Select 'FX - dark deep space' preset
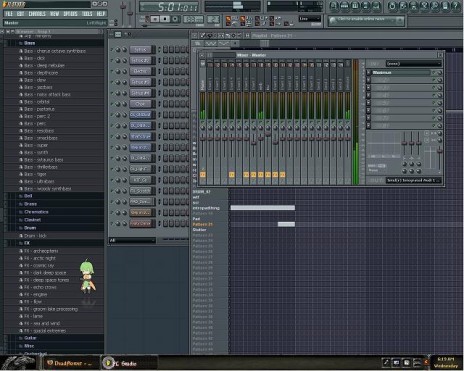Screen dimensions: 464x371 (x=45, y=273)
